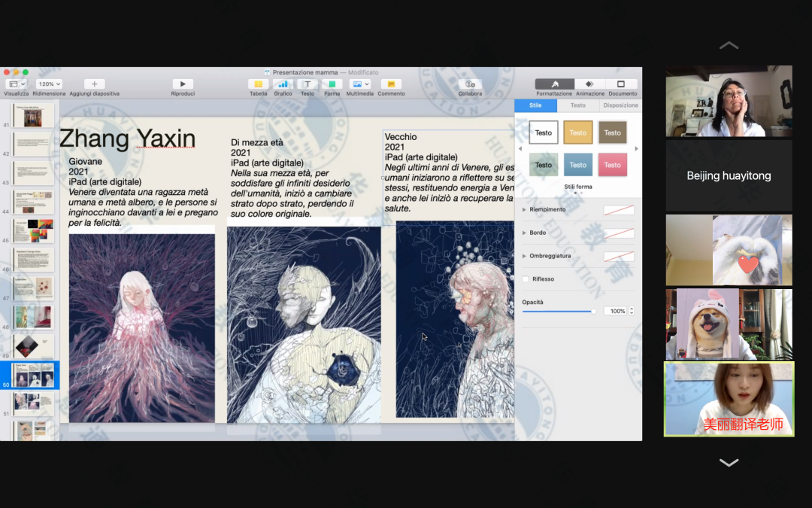Switch to the Stile tab

coord(535,105)
